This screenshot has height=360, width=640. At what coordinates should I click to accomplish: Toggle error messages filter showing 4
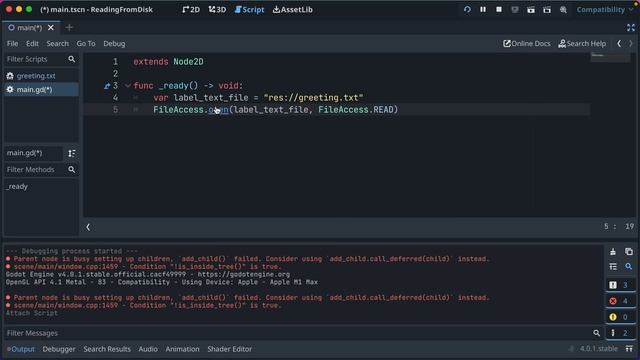620,301
